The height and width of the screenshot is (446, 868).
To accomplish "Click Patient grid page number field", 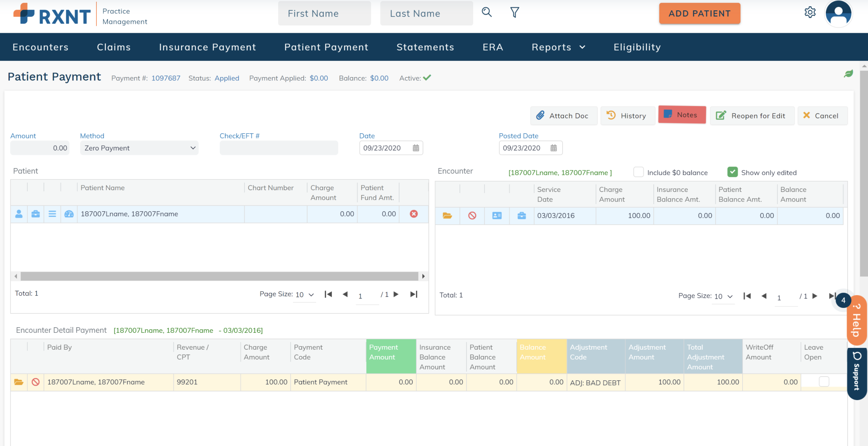I will point(367,296).
